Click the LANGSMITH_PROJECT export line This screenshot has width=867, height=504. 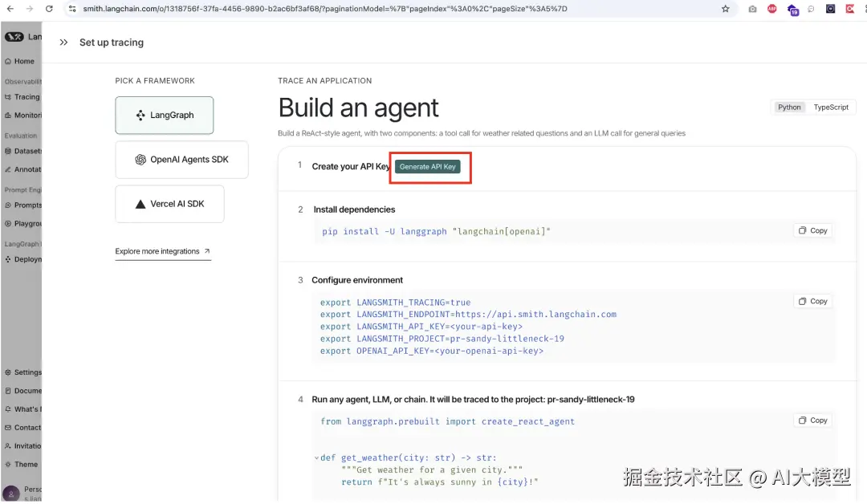coord(442,339)
